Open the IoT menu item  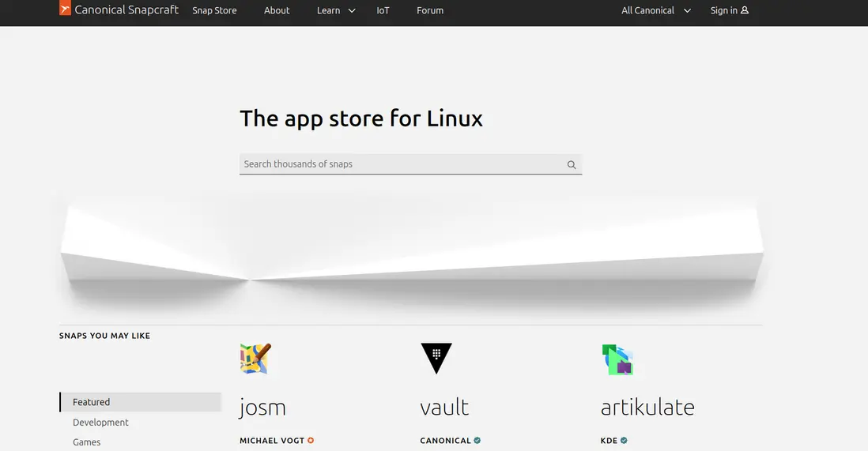tap(383, 10)
